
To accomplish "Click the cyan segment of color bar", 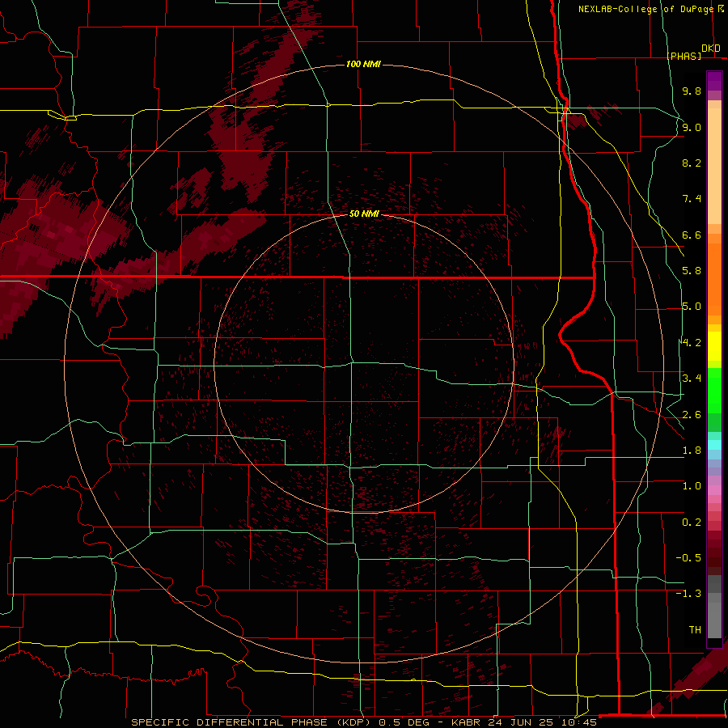I will 714,444.
